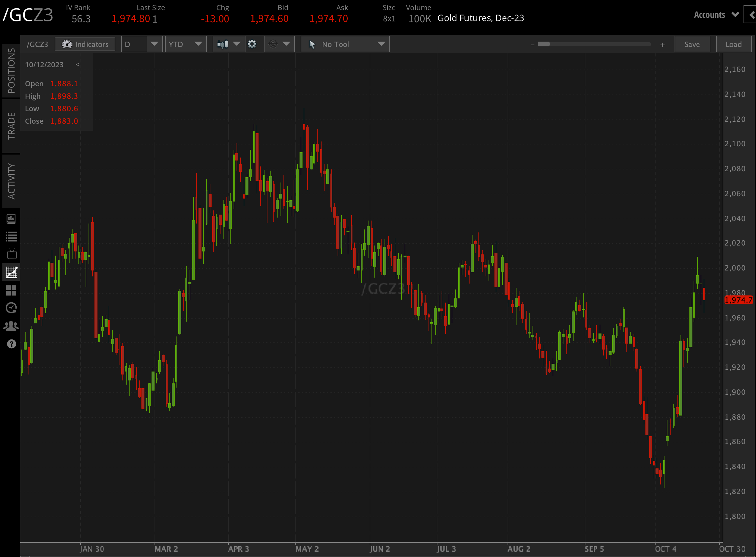Open the community people icon

(x=11, y=326)
